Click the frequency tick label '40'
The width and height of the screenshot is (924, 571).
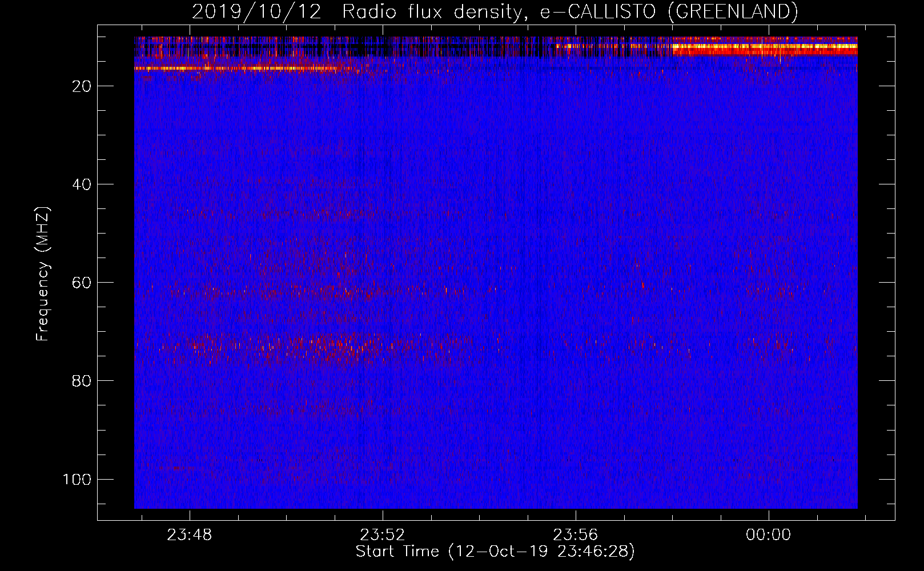(x=82, y=184)
